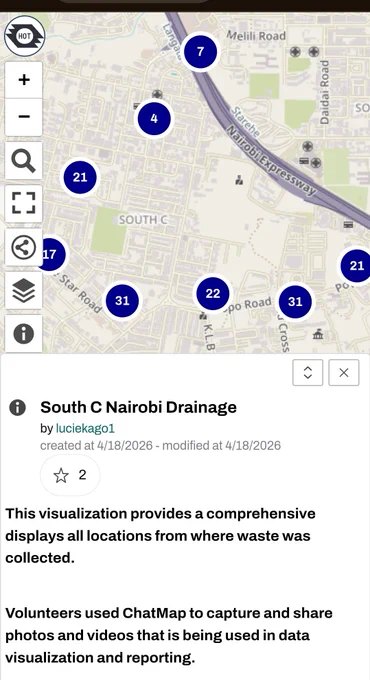Toggle fullscreen map view
The image size is (370, 680).
[24, 203]
